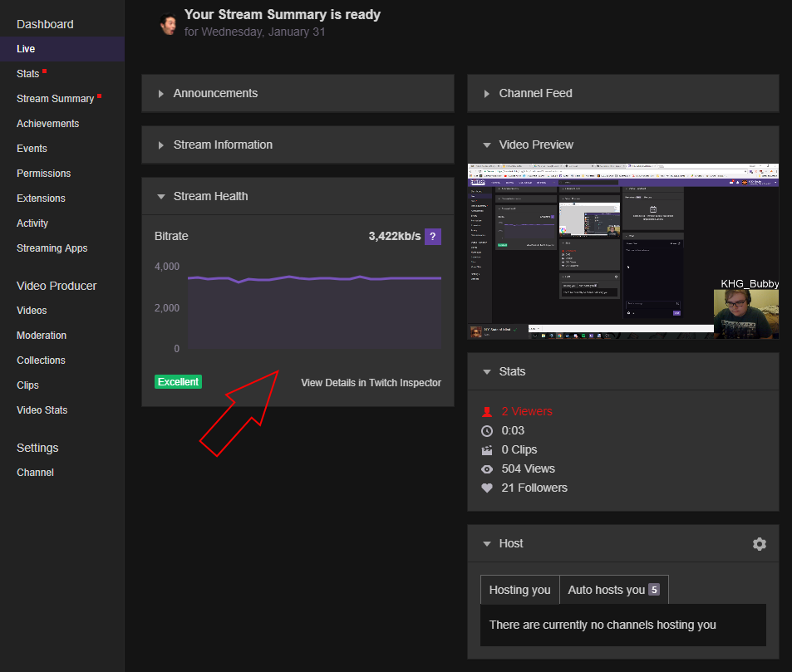Click the 504 Views stat text
792x672 pixels.
[529, 469]
